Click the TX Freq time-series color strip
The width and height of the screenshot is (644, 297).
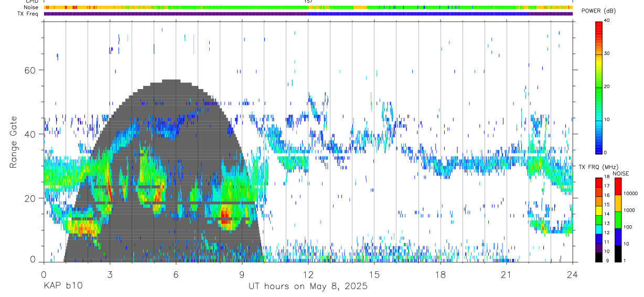click(308, 14)
